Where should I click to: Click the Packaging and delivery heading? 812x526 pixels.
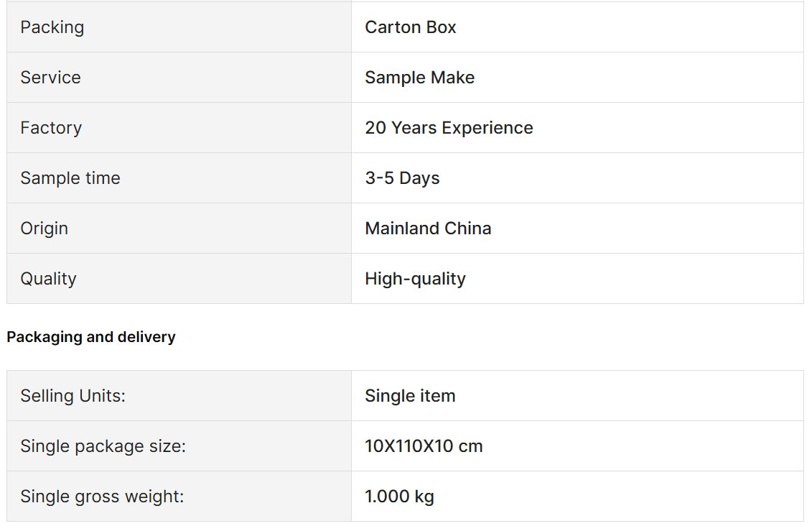pyautogui.click(x=91, y=337)
